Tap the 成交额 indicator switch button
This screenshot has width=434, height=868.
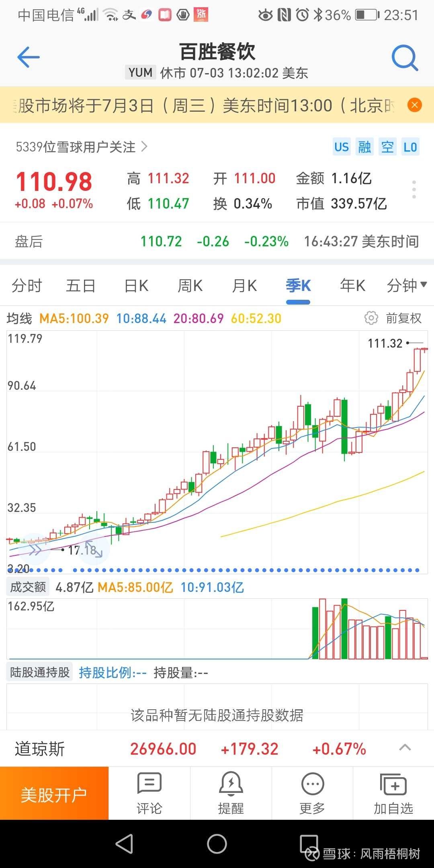(x=28, y=587)
